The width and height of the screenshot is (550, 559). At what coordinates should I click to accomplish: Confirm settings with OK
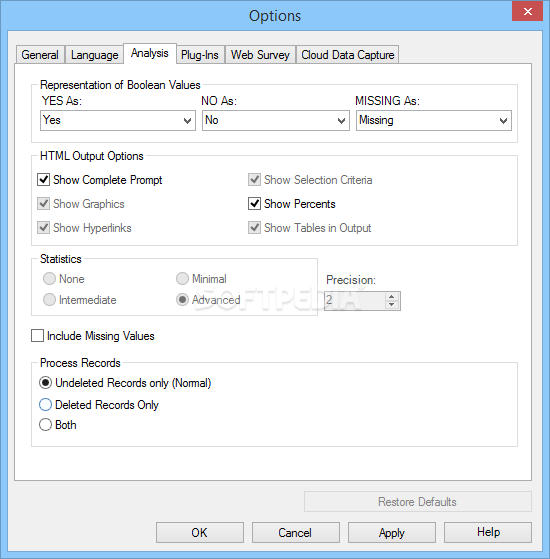[200, 533]
